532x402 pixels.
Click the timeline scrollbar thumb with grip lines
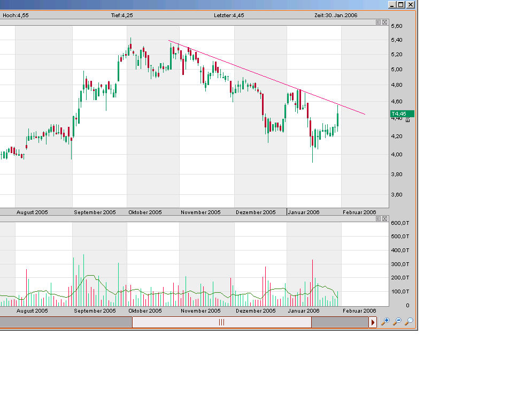(221, 322)
